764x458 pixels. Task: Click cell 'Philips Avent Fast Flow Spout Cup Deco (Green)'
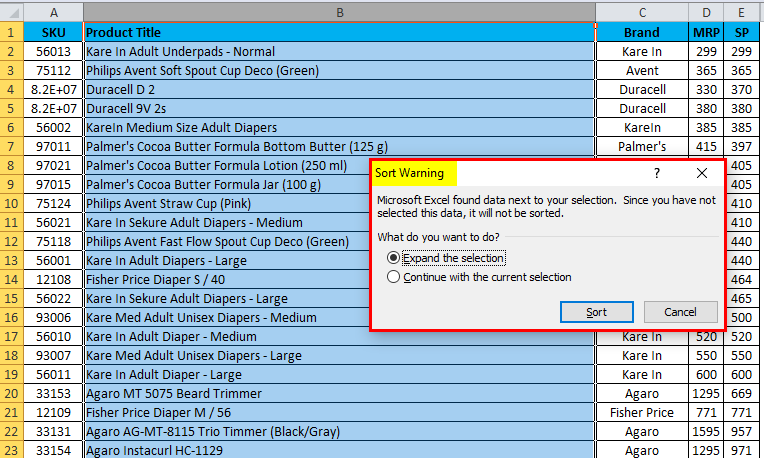(x=227, y=241)
